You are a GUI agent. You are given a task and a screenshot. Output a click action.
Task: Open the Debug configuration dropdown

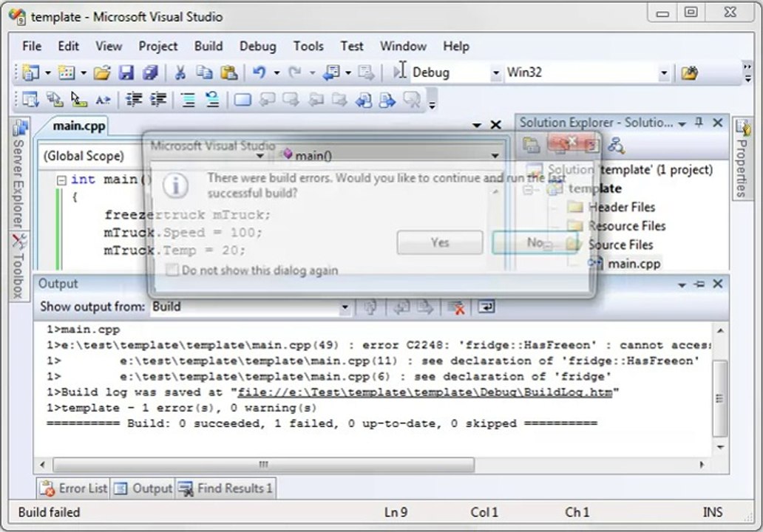tap(495, 73)
